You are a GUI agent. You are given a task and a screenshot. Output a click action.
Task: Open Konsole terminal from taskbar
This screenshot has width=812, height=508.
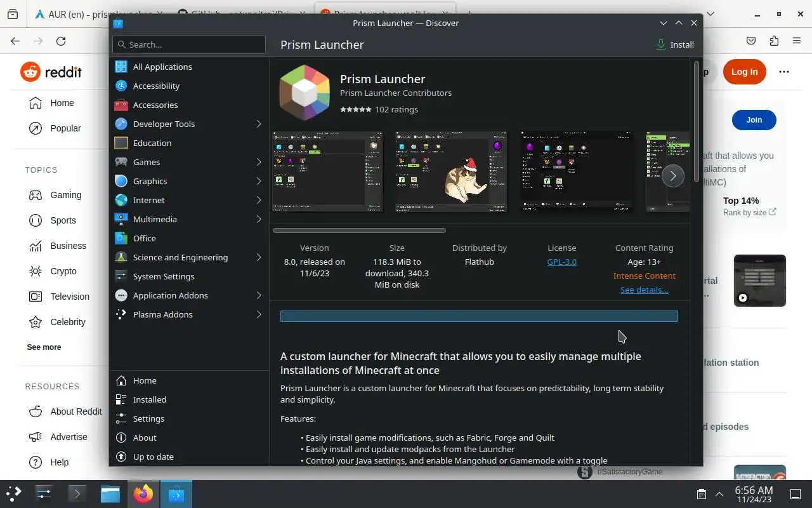(77, 493)
